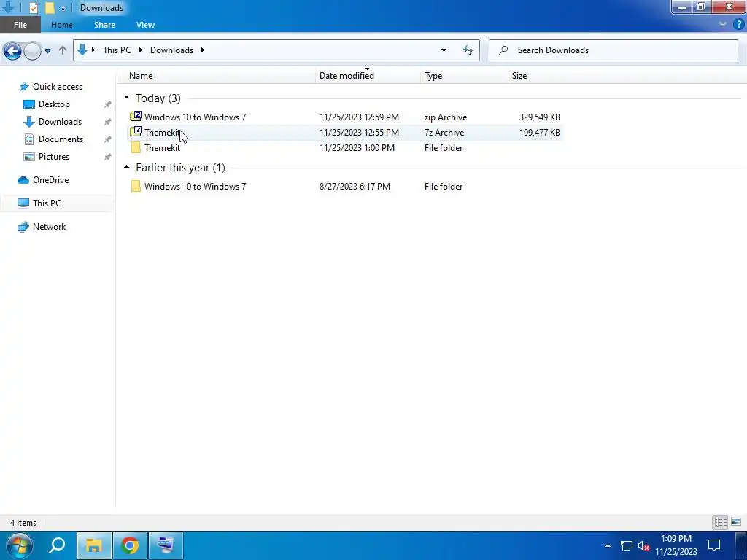Open Network in navigation pane
The width and height of the screenshot is (747, 560).
pos(49,227)
